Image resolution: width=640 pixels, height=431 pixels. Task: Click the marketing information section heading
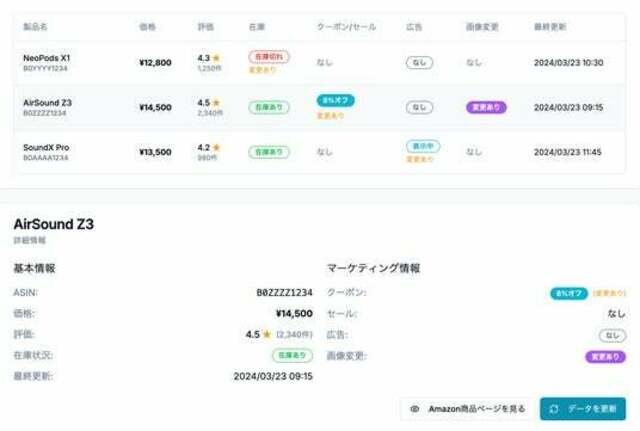pyautogui.click(x=373, y=268)
